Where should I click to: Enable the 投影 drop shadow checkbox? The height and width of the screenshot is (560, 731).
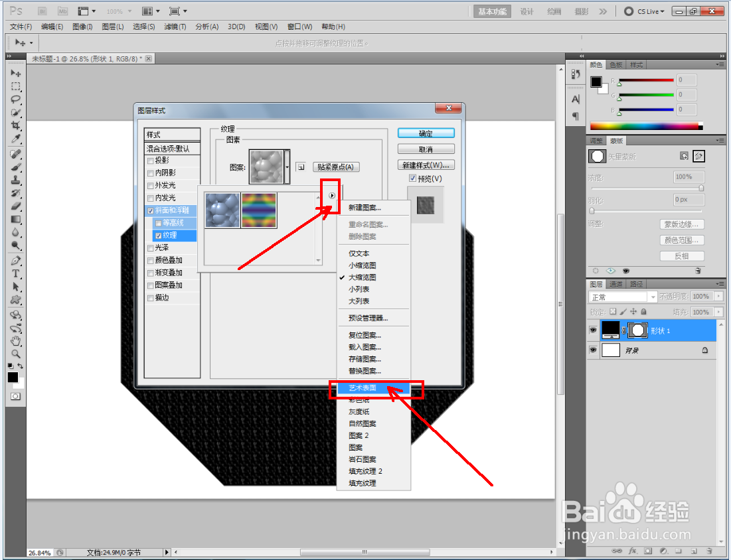click(x=151, y=161)
